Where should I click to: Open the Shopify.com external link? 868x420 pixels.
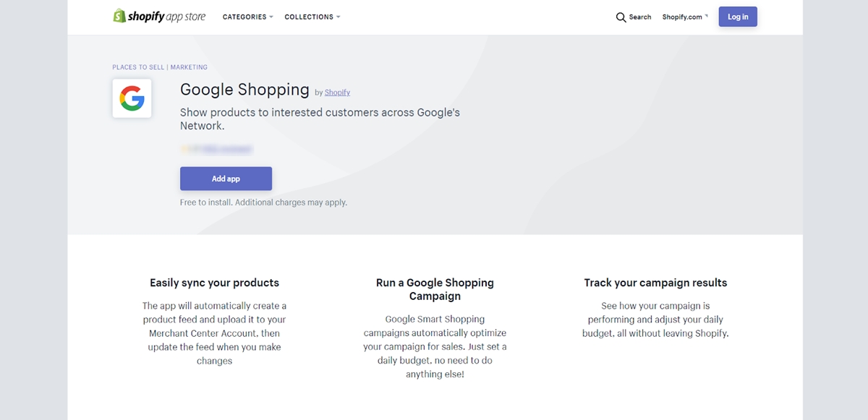(682, 17)
